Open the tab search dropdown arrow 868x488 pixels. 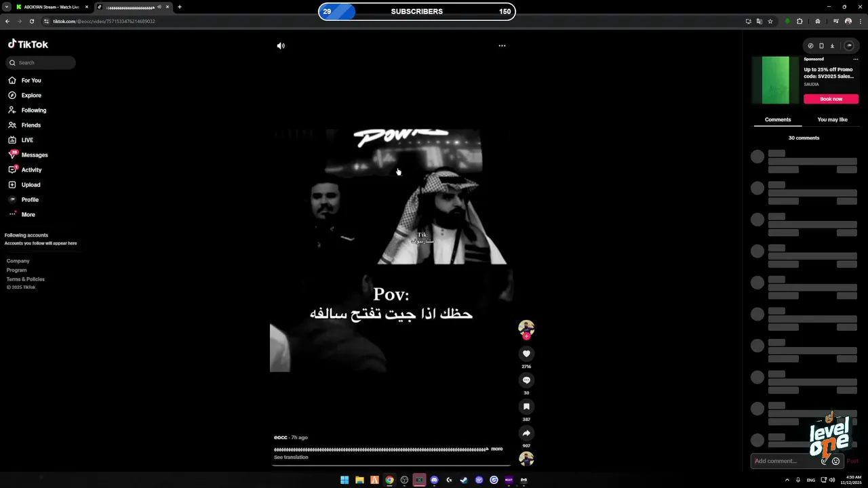(x=7, y=7)
